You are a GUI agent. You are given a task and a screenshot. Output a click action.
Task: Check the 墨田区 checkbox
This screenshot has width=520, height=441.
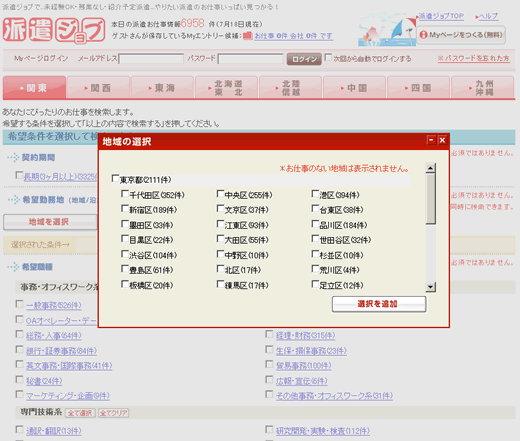(x=125, y=224)
